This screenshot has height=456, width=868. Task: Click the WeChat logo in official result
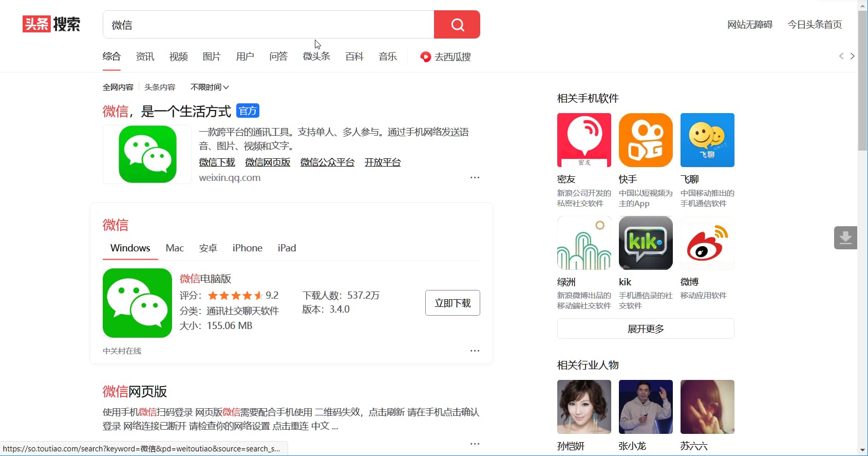[x=147, y=154]
